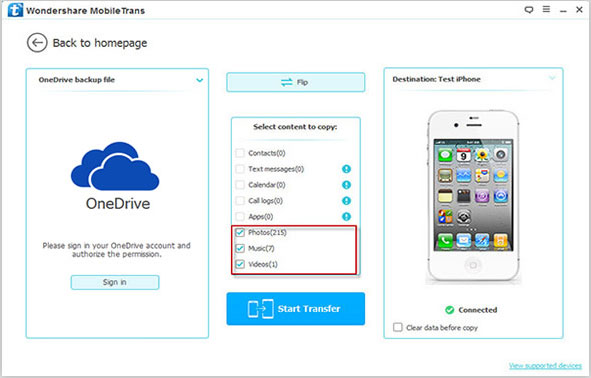Enable the Call logs(0) checkbox
Image resolution: width=591 pixels, height=378 pixels.
click(x=240, y=200)
